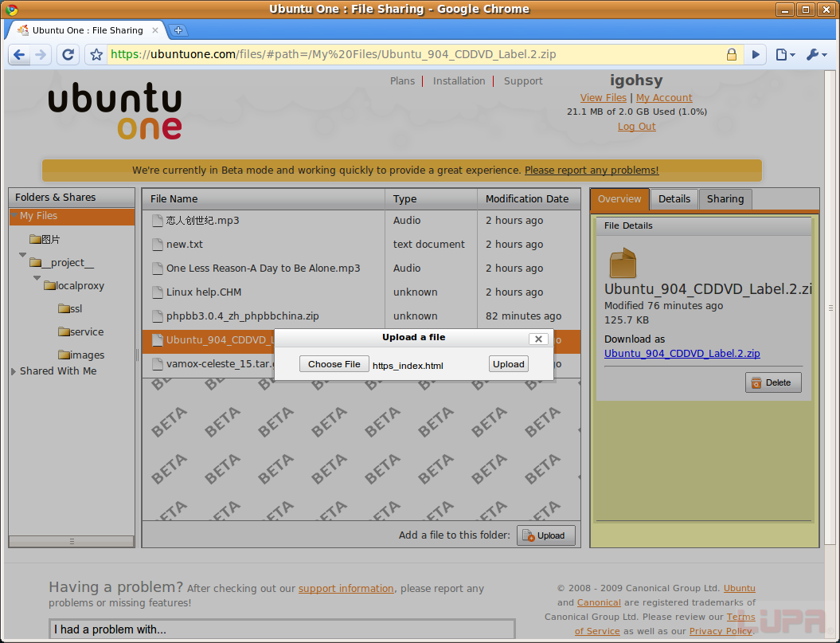Select the localproxy folder label
Image resolution: width=840 pixels, height=643 pixels.
coord(80,286)
